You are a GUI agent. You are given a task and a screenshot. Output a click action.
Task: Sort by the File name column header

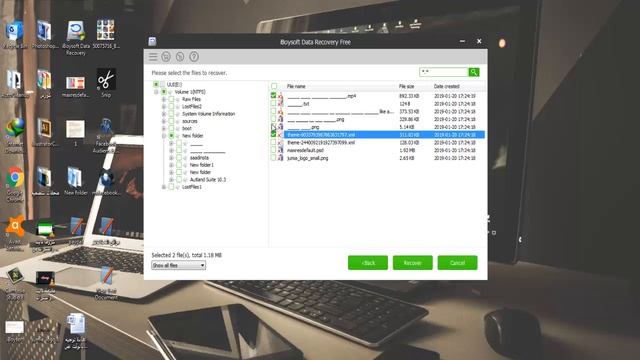(x=296, y=86)
